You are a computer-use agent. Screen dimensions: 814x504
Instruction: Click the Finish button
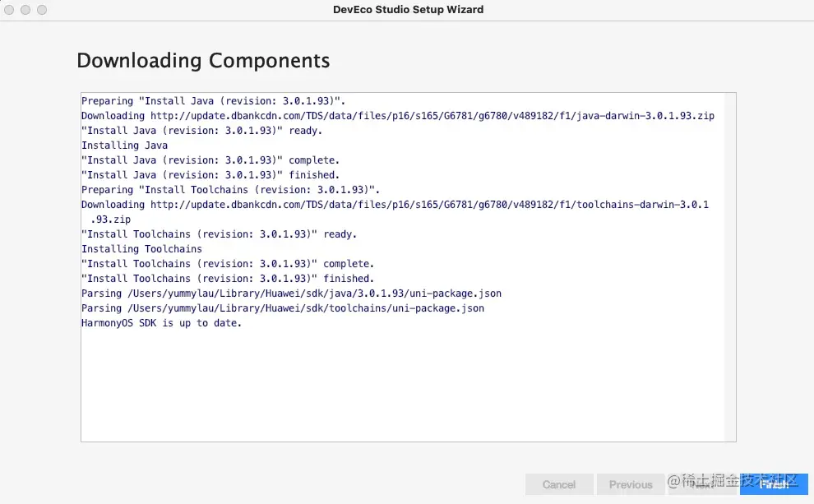(774, 484)
